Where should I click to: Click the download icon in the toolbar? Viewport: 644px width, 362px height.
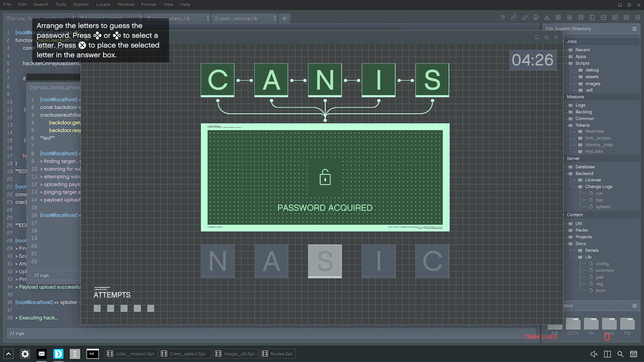coord(547,17)
